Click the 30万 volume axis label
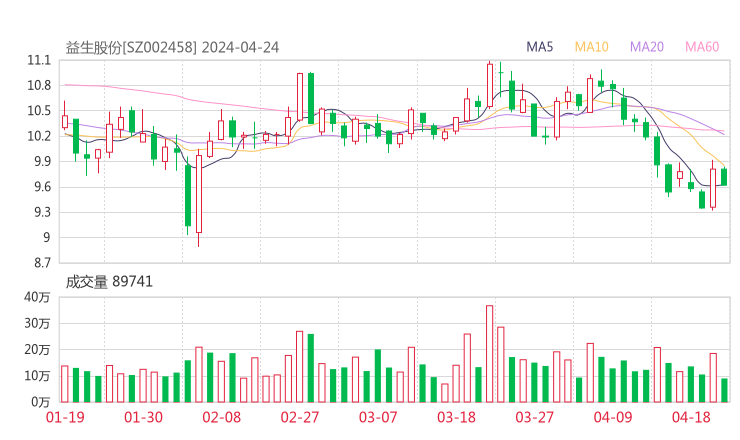Viewport: 740px width, 440px height. (x=37, y=324)
